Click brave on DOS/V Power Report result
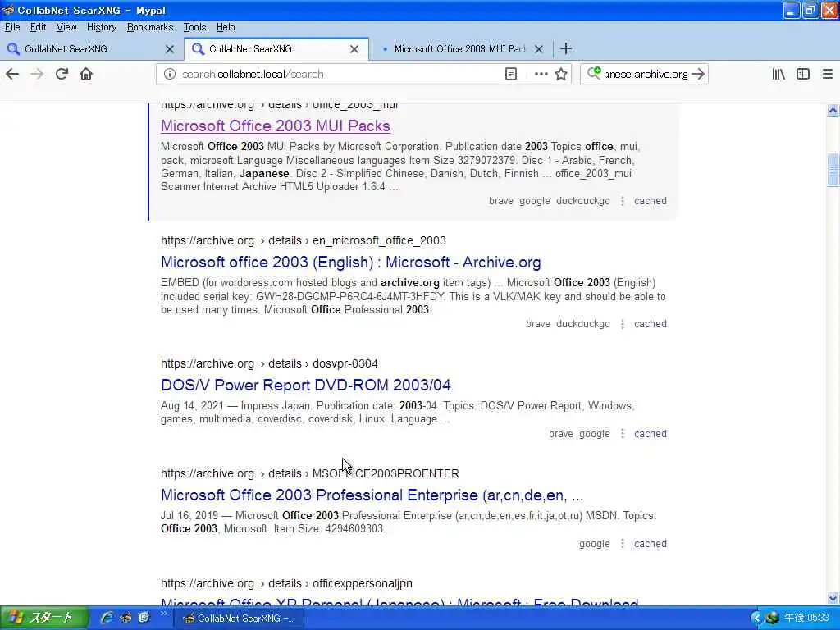 [x=561, y=434]
